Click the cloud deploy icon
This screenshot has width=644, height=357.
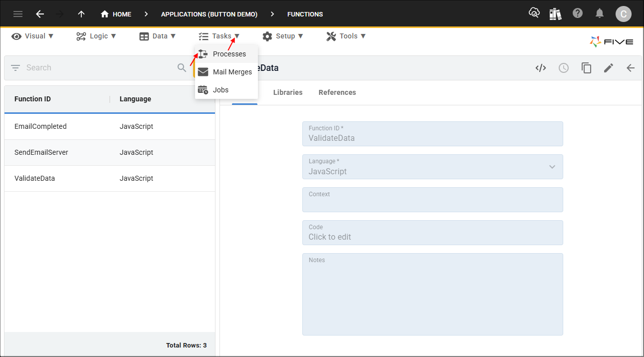534,13
